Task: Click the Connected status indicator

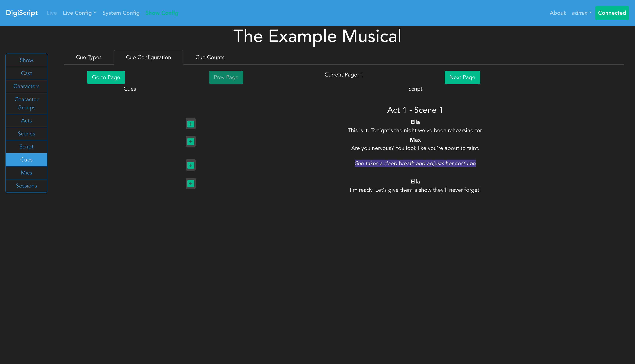Action: point(611,13)
